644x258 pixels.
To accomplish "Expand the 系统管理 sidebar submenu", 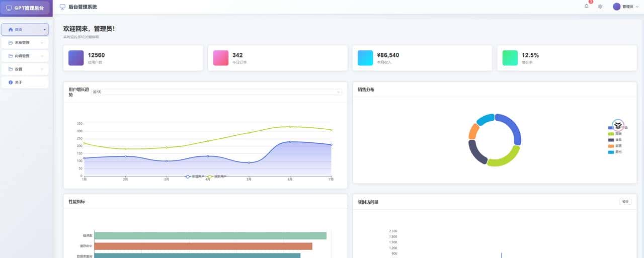I will tap(25, 43).
